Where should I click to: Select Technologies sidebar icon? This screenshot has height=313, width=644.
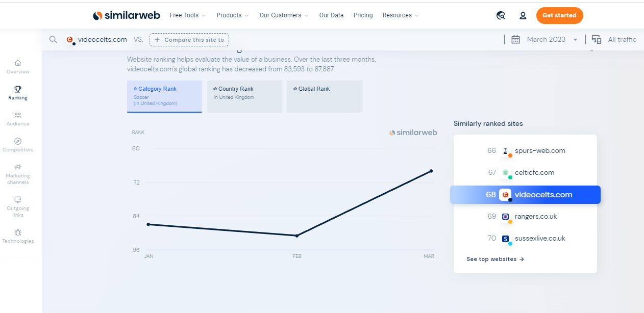(x=18, y=233)
